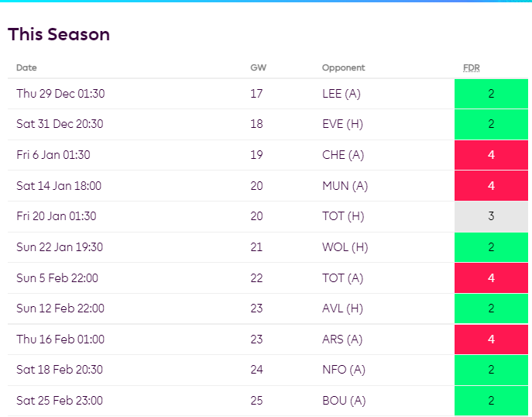Click the red FDR cell for ARS (A)
The width and height of the screenshot is (532, 417).
pyautogui.click(x=491, y=339)
